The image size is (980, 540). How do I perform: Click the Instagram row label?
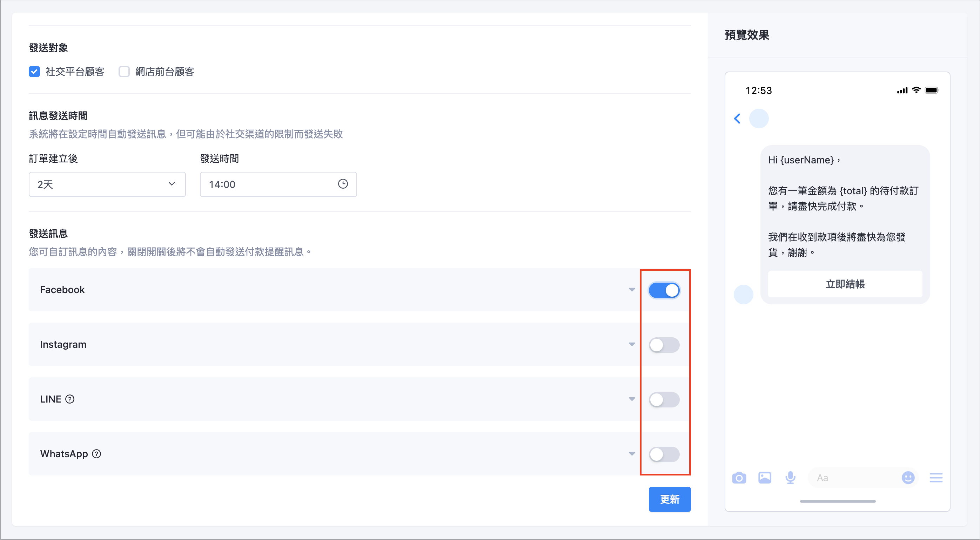click(x=63, y=345)
